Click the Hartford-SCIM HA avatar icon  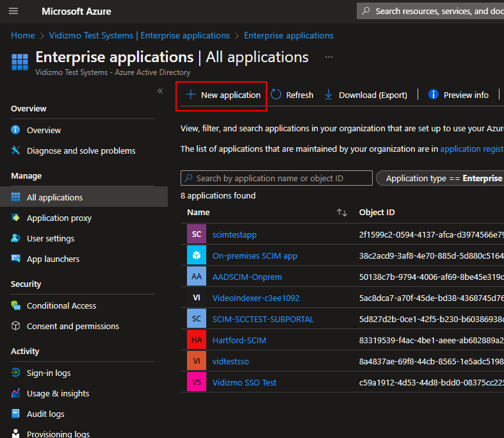pyautogui.click(x=197, y=340)
